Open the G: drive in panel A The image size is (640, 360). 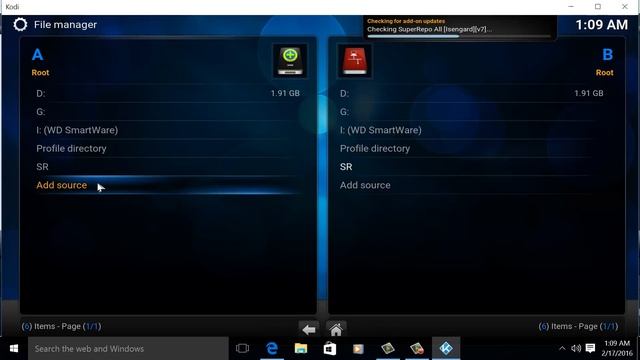click(168, 112)
